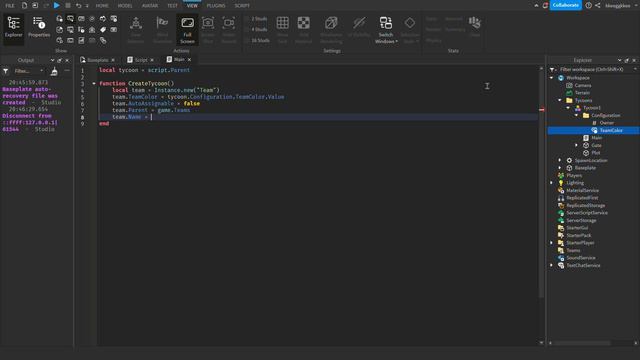This screenshot has height=360, width=640.
Task: Switch to the HOME ribbon tab
Action: (102, 6)
